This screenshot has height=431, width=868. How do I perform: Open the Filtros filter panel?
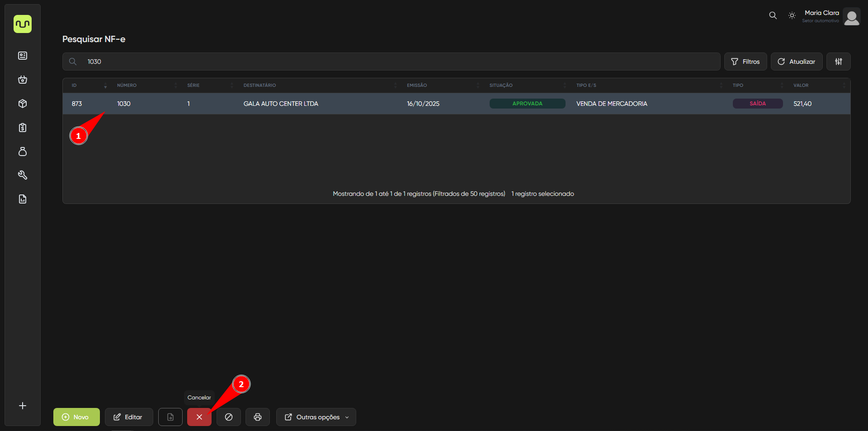coord(745,62)
